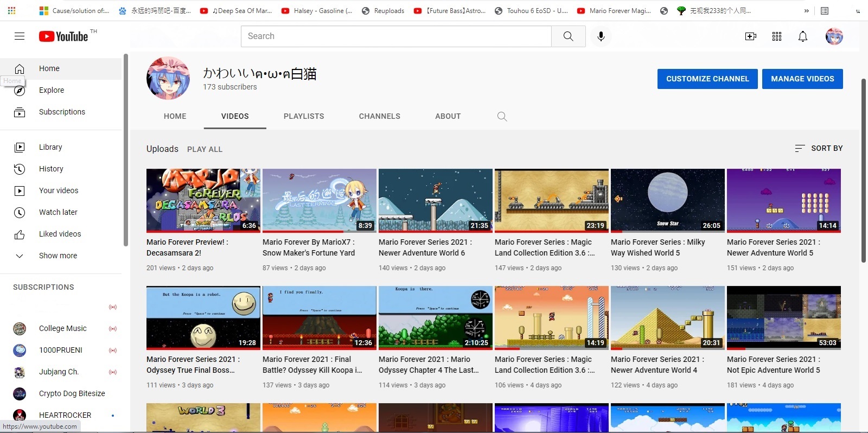Click the Liked videos thumbs-up icon
868x433 pixels.
pos(20,234)
